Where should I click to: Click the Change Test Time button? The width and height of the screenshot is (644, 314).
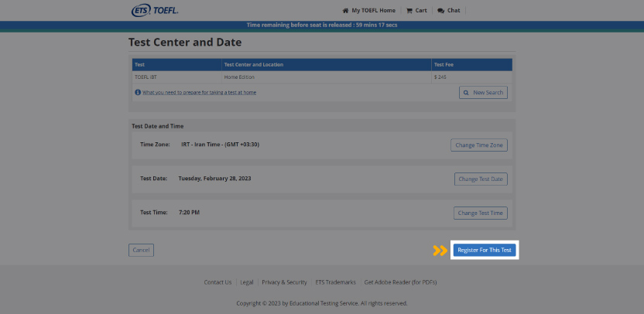(480, 213)
